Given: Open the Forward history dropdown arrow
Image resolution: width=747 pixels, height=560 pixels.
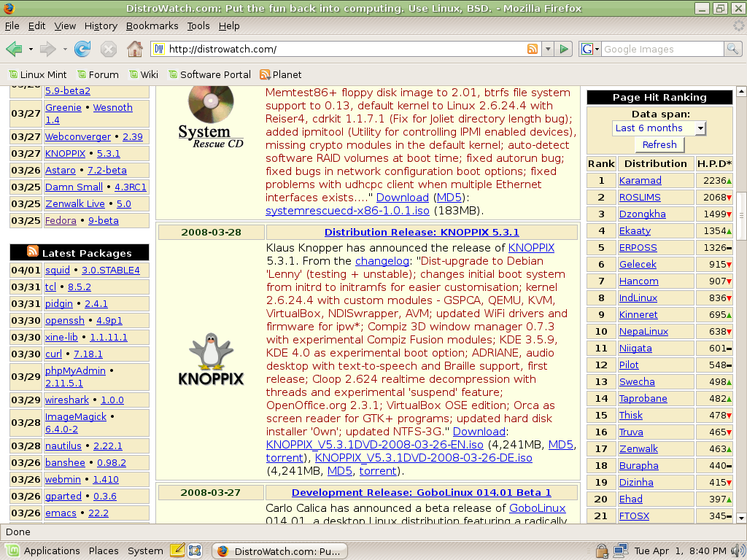Looking at the screenshot, I should click(x=65, y=49).
